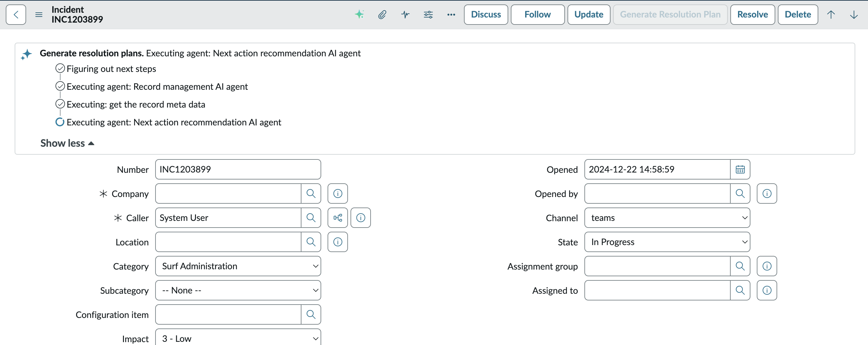868x345 pixels.
Task: Click into the Opened by input field
Action: pos(657,194)
